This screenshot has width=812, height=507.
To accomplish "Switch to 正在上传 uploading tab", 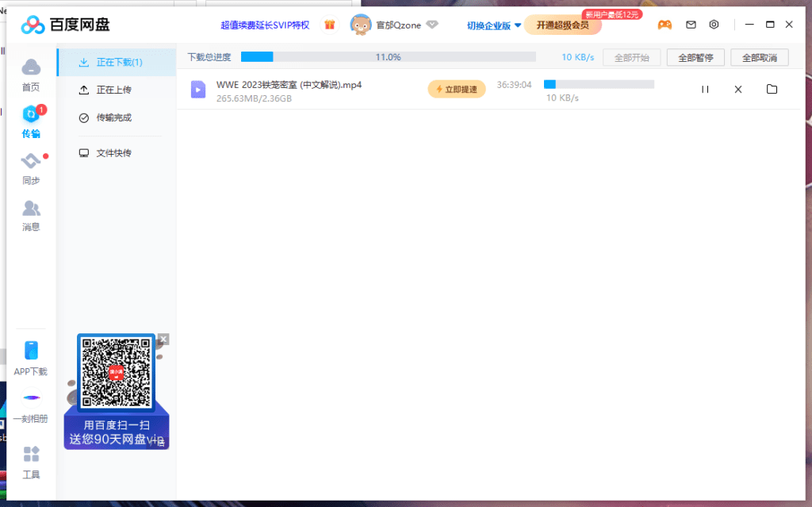I will click(113, 90).
